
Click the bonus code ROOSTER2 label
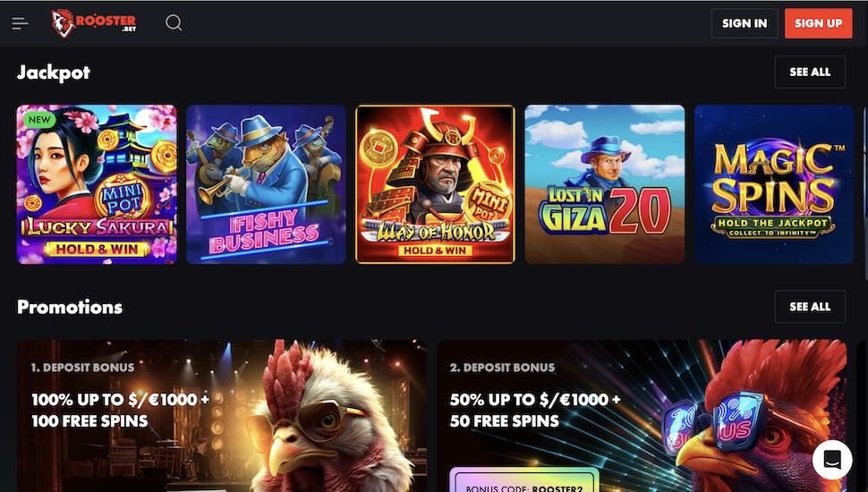tap(524, 484)
